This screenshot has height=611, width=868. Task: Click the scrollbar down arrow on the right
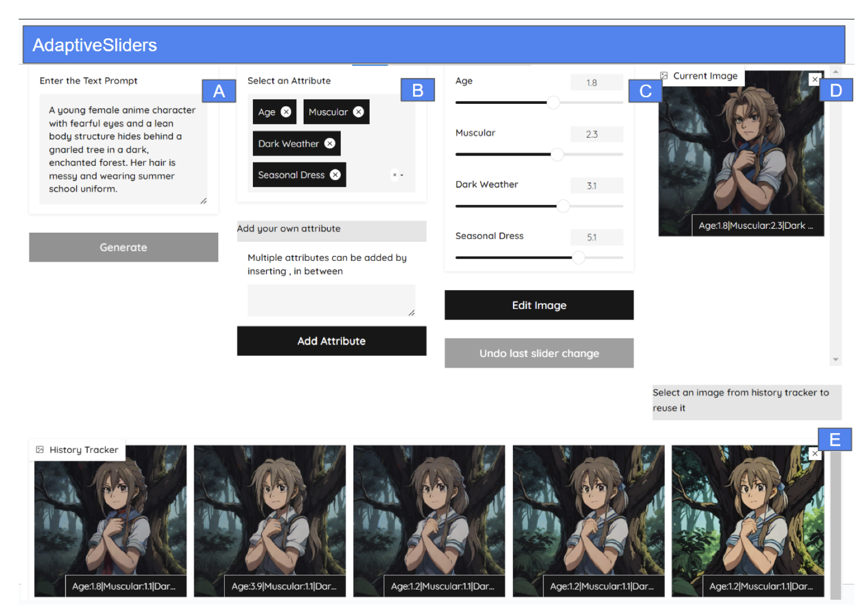coord(836,359)
